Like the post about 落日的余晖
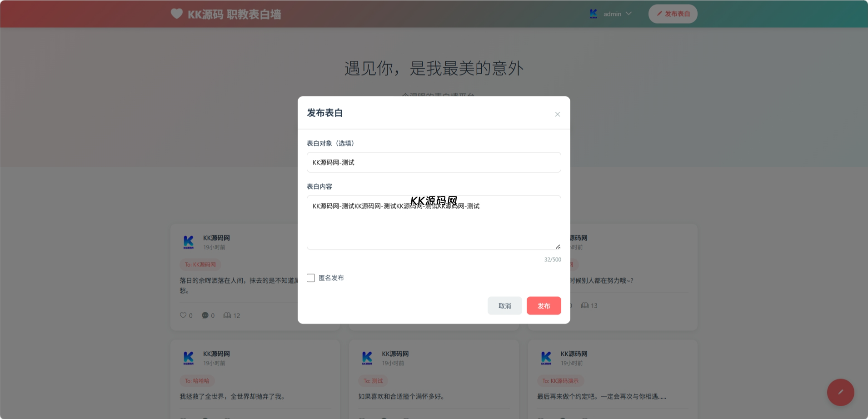The image size is (868, 419). 183,315
